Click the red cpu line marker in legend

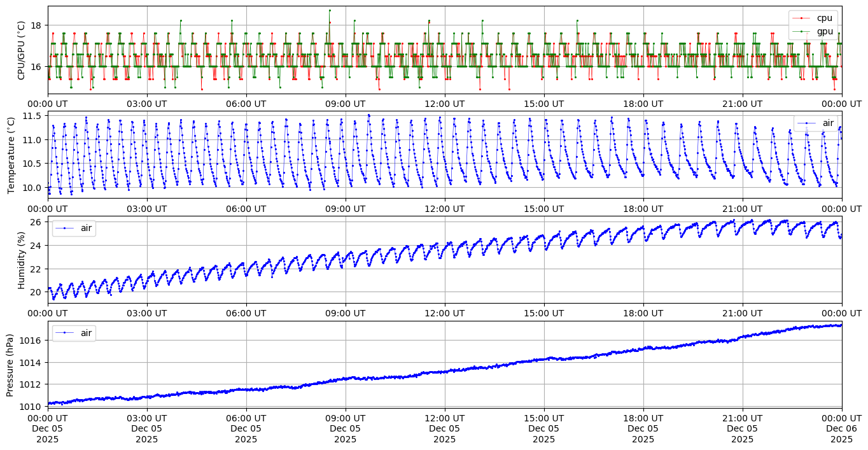pos(802,18)
